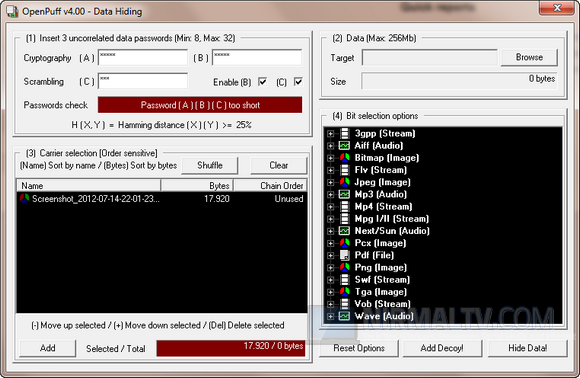Click the Selected / Total bytes red bar

231,348
